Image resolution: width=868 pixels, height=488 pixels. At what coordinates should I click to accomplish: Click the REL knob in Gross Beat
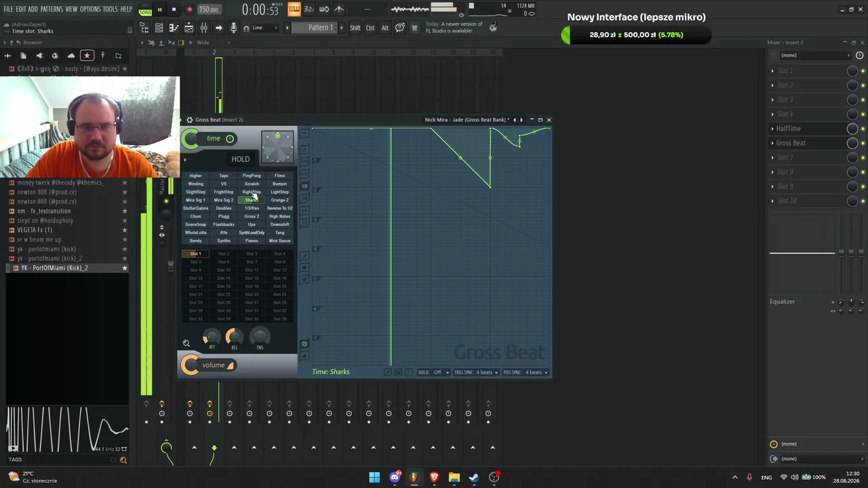tap(234, 336)
